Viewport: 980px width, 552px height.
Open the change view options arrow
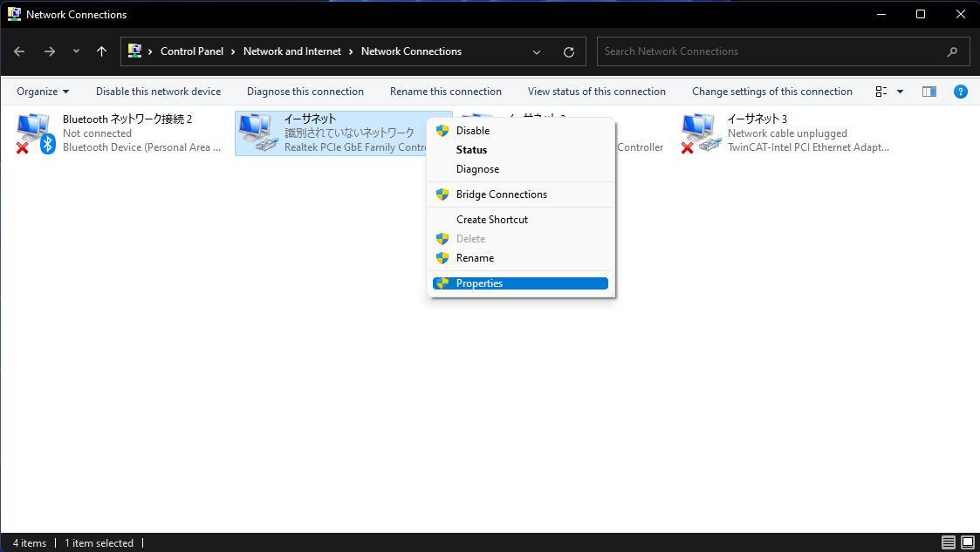pyautogui.click(x=900, y=92)
